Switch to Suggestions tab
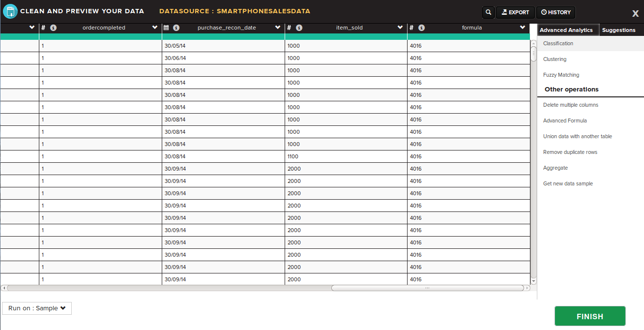The image size is (644, 330). point(619,30)
